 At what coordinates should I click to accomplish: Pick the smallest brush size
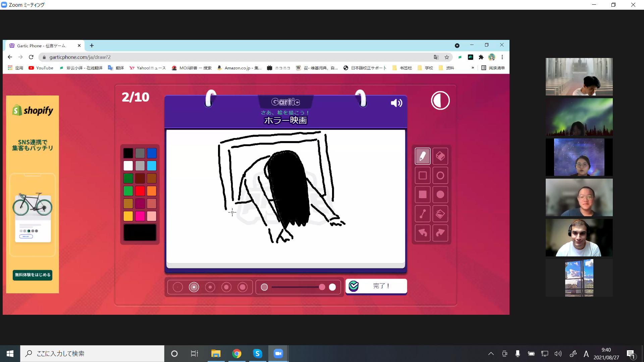pyautogui.click(x=178, y=287)
